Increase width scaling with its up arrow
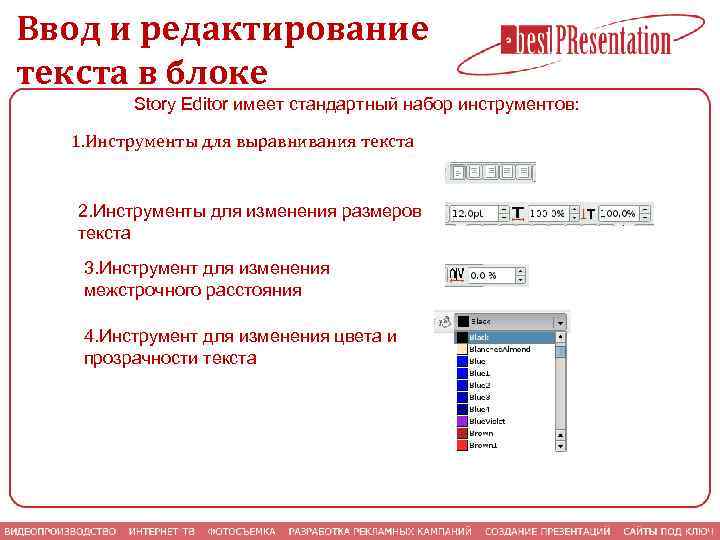Viewport: 720px width, 540px height. tap(574, 210)
